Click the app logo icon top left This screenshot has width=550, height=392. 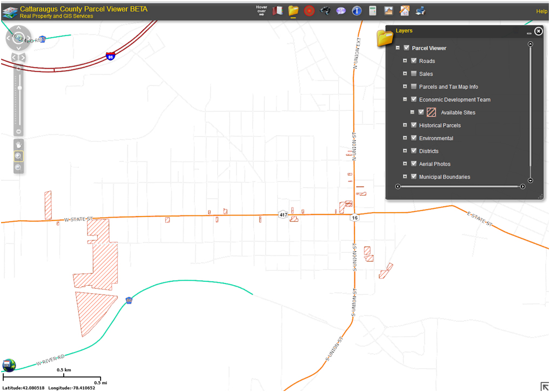click(10, 12)
